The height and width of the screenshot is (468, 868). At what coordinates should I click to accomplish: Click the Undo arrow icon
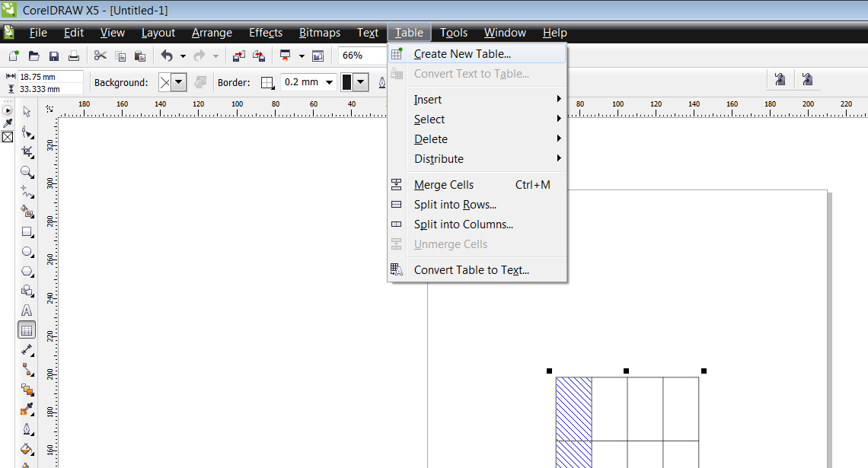[x=167, y=56]
